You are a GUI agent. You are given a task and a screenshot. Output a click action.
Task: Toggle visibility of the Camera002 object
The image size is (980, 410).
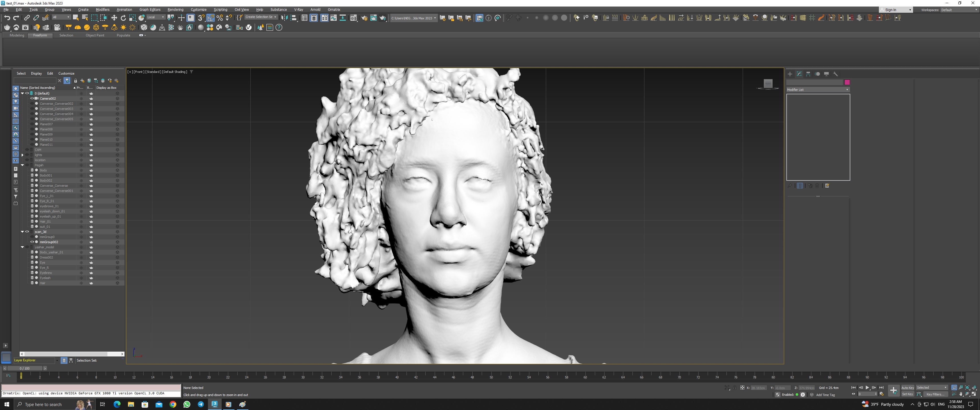pyautogui.click(x=32, y=99)
